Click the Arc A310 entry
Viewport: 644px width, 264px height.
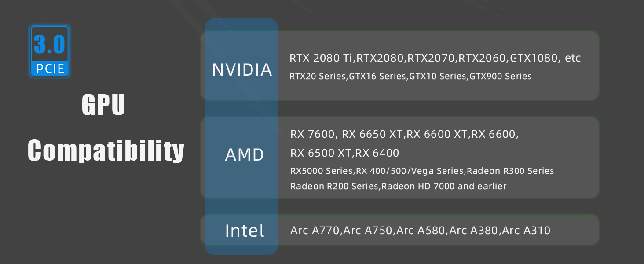point(526,230)
